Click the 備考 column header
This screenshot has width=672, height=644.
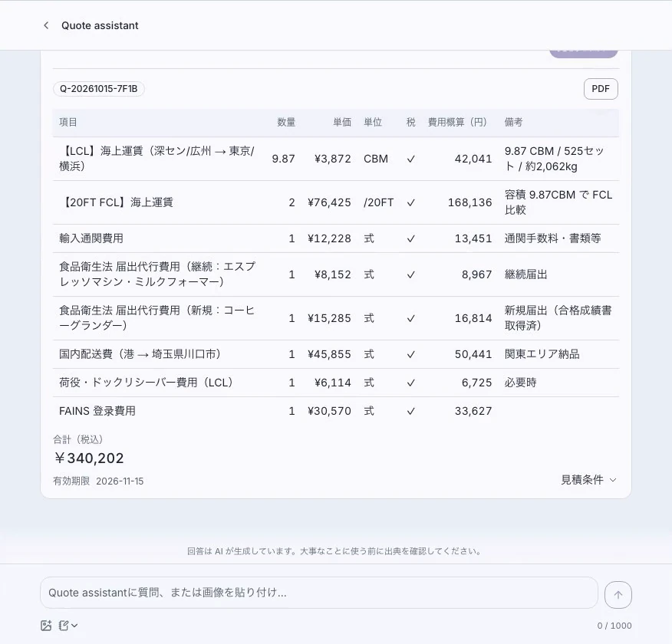(513, 122)
